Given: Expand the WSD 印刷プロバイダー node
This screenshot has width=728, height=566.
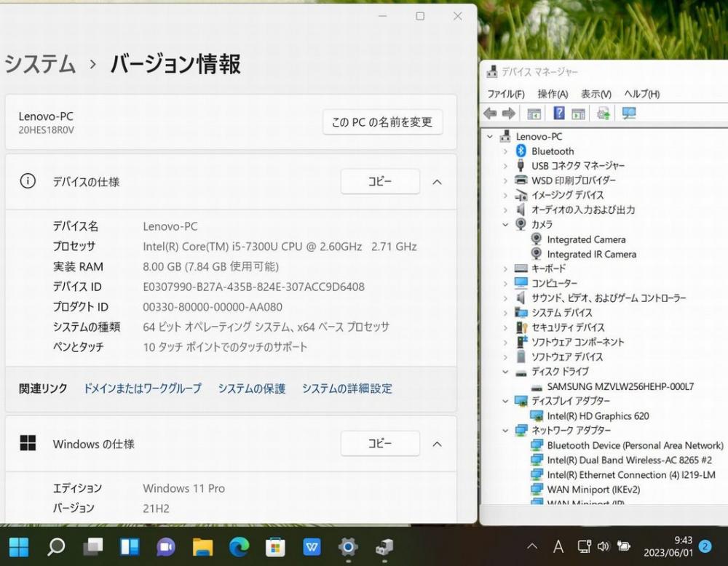Looking at the screenshot, I should click(506, 180).
